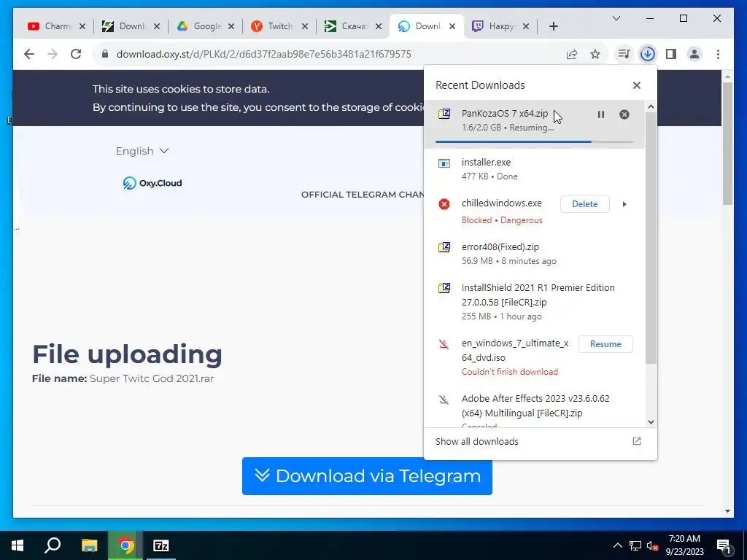The height and width of the screenshot is (560, 747).
Task: Open Chrome three-dot menu
Action: coord(718,54)
